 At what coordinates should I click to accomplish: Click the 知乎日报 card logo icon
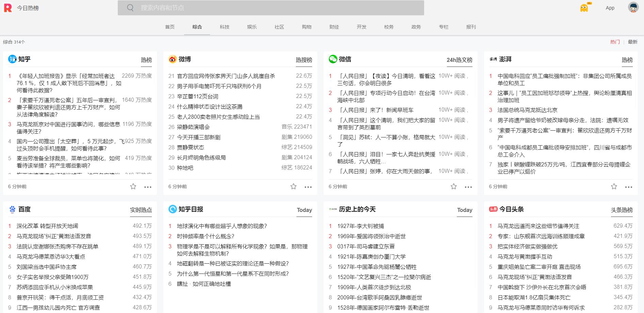[x=173, y=209]
